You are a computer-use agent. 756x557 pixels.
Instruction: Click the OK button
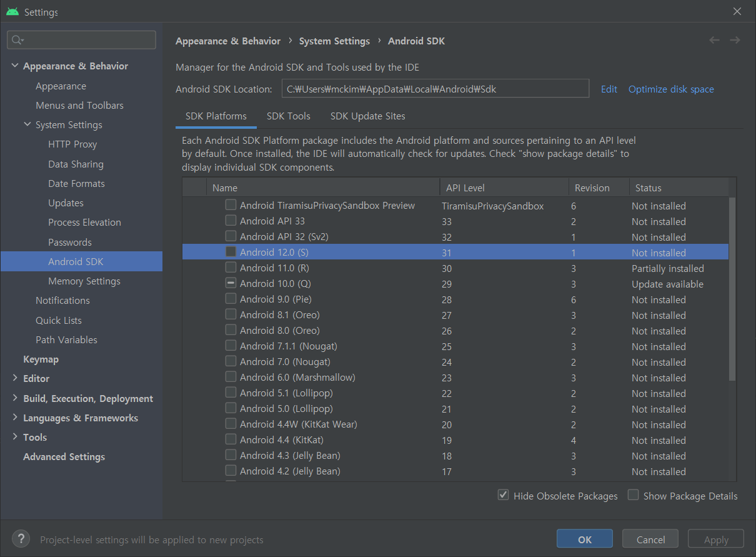click(x=585, y=539)
